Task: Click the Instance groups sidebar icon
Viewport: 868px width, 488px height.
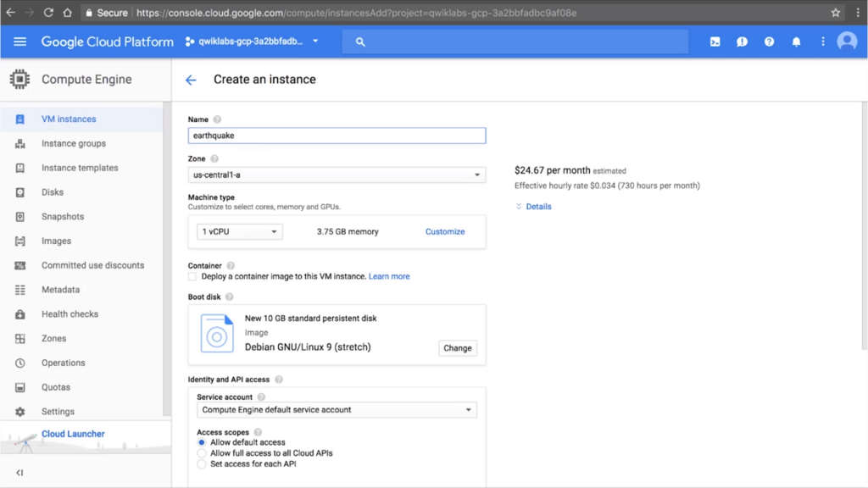Action: [20, 143]
